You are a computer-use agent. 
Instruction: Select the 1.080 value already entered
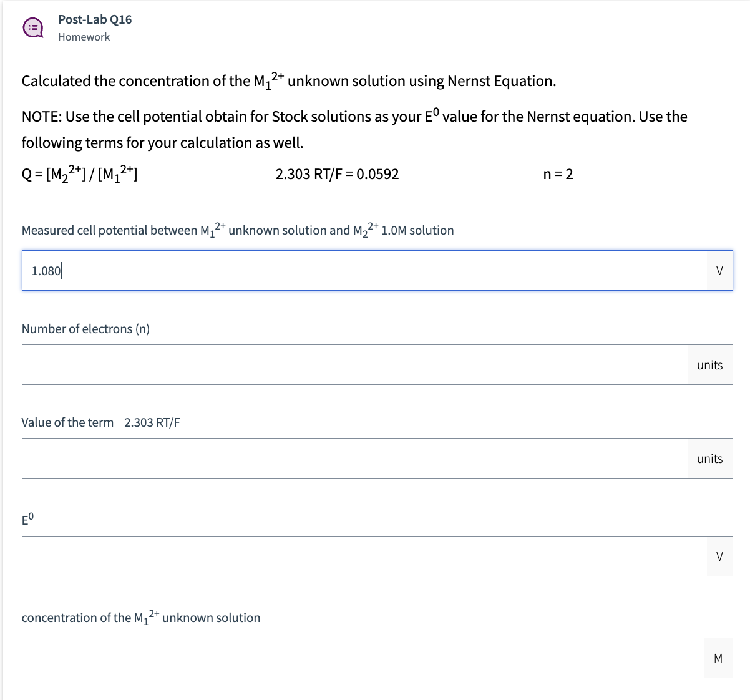click(x=44, y=270)
